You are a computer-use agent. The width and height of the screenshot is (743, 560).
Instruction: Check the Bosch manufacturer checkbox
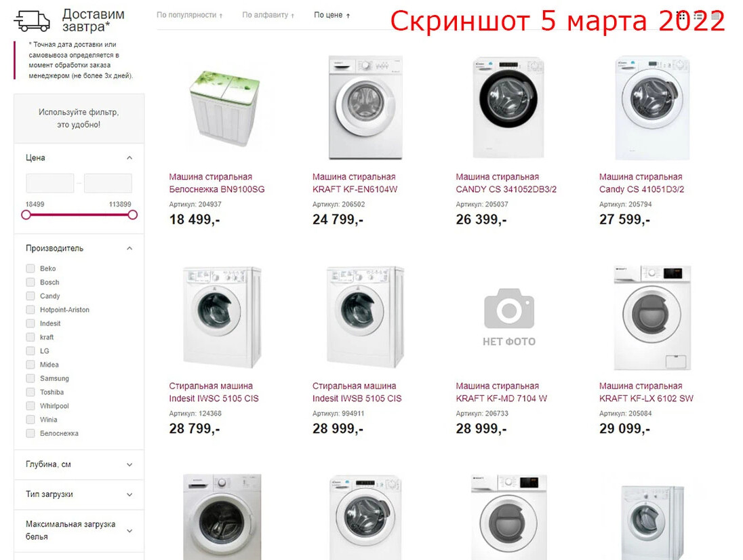[x=31, y=282]
